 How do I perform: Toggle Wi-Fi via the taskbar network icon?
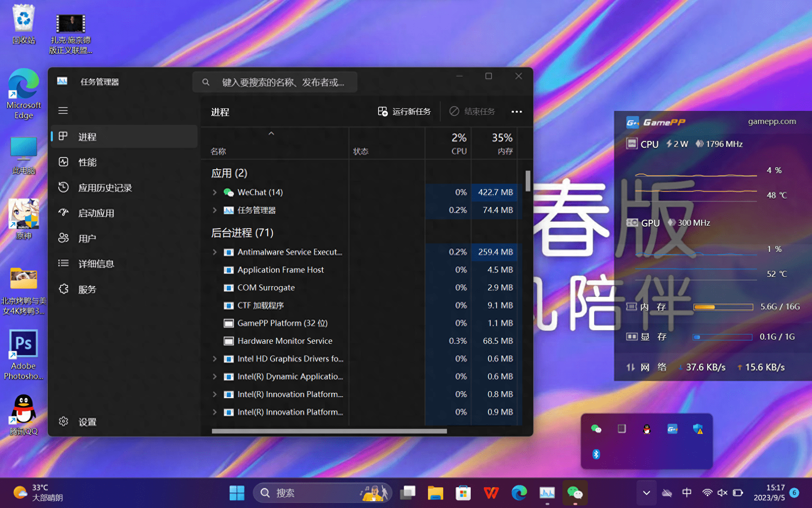[x=707, y=492]
